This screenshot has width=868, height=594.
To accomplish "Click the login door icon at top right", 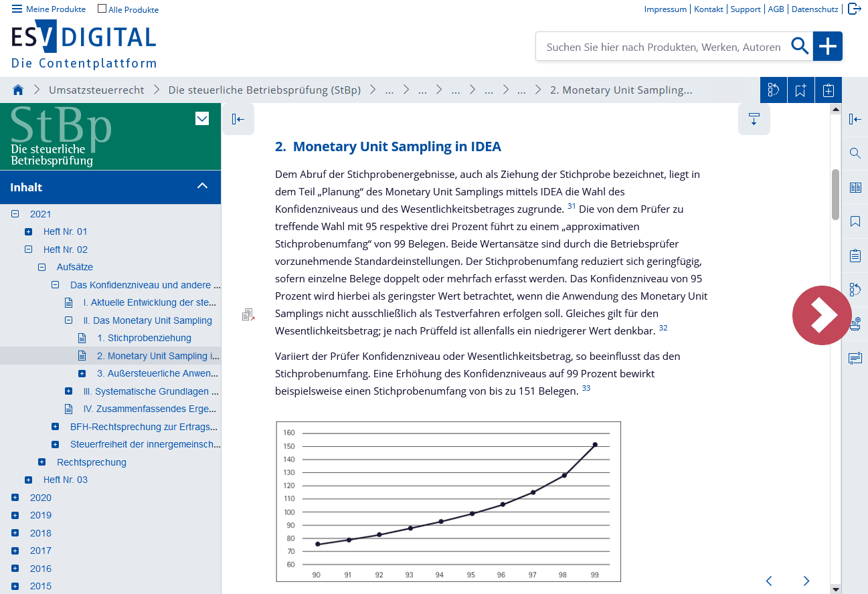I will point(854,9).
